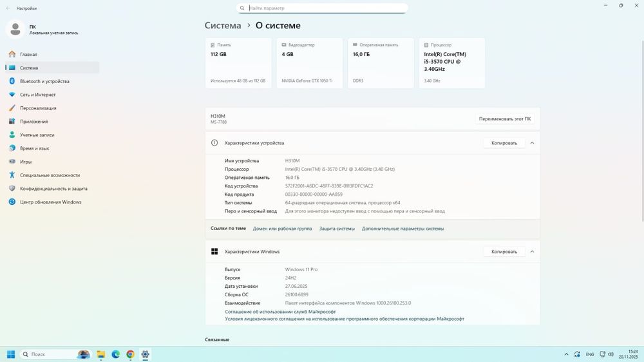Open Соглашение об использовании служб Майкрософт

pyautogui.click(x=280, y=312)
